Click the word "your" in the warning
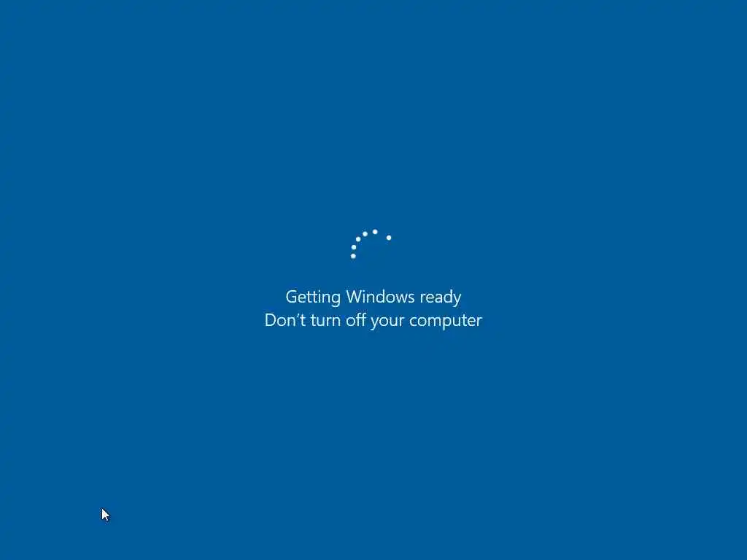Viewport: 747px width, 560px height. [x=388, y=322]
